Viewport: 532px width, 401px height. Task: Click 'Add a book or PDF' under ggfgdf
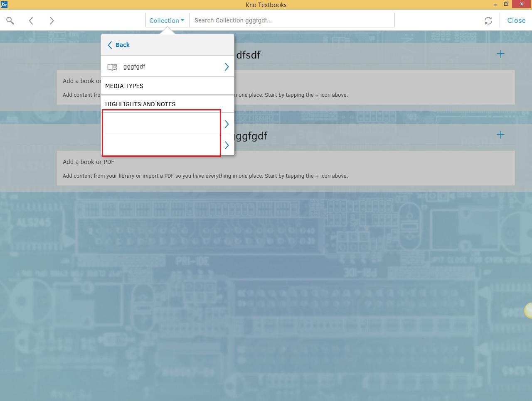pyautogui.click(x=89, y=162)
